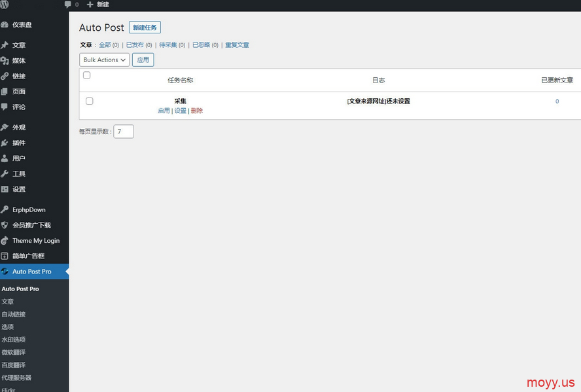
Task: Click the ErphpDown key icon
Action: point(5,209)
